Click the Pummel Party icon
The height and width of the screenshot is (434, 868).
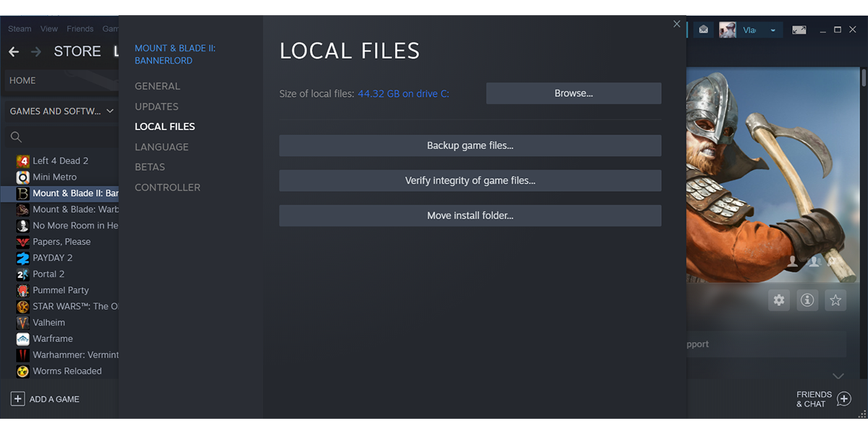click(22, 290)
